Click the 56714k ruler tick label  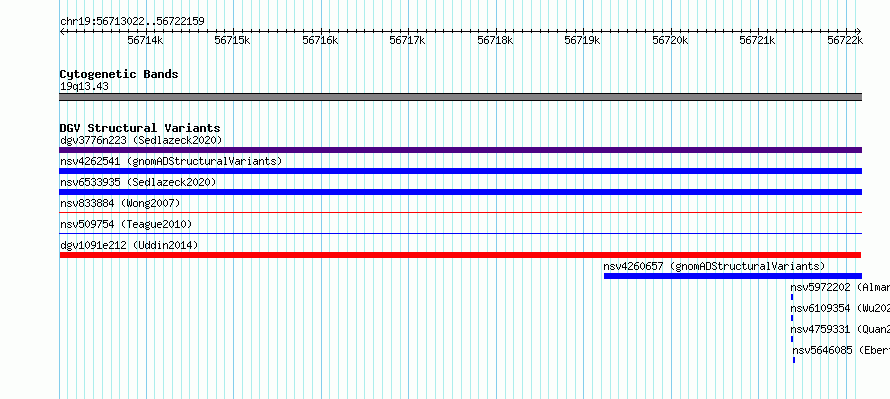coord(145,40)
